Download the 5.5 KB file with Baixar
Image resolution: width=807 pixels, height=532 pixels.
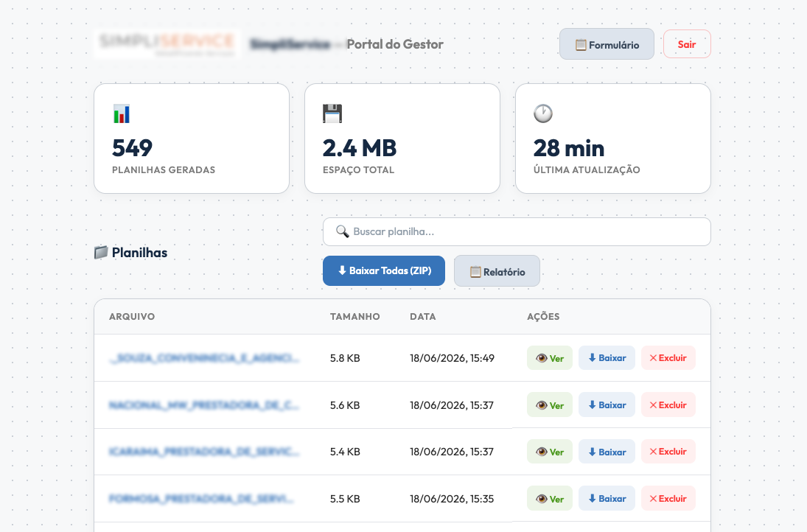pos(607,499)
